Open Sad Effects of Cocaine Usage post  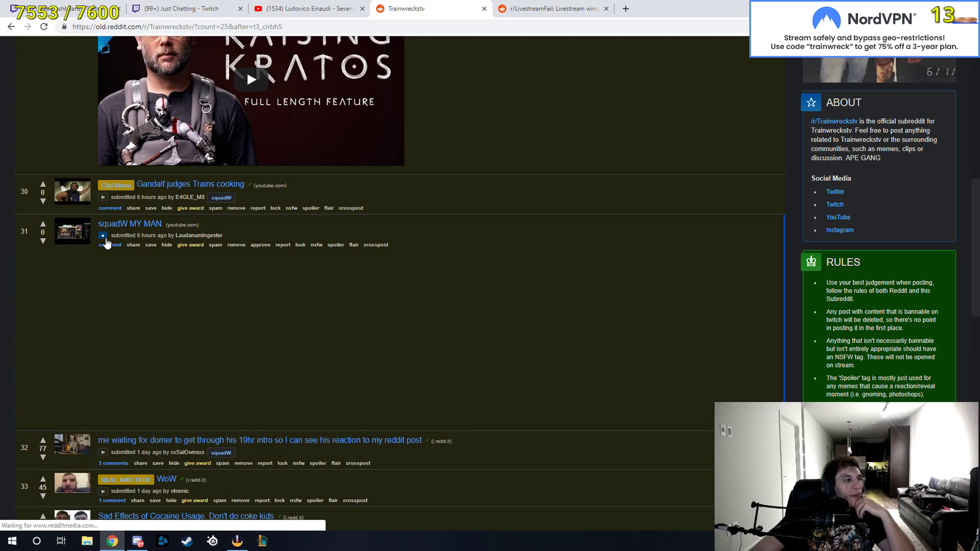186,516
